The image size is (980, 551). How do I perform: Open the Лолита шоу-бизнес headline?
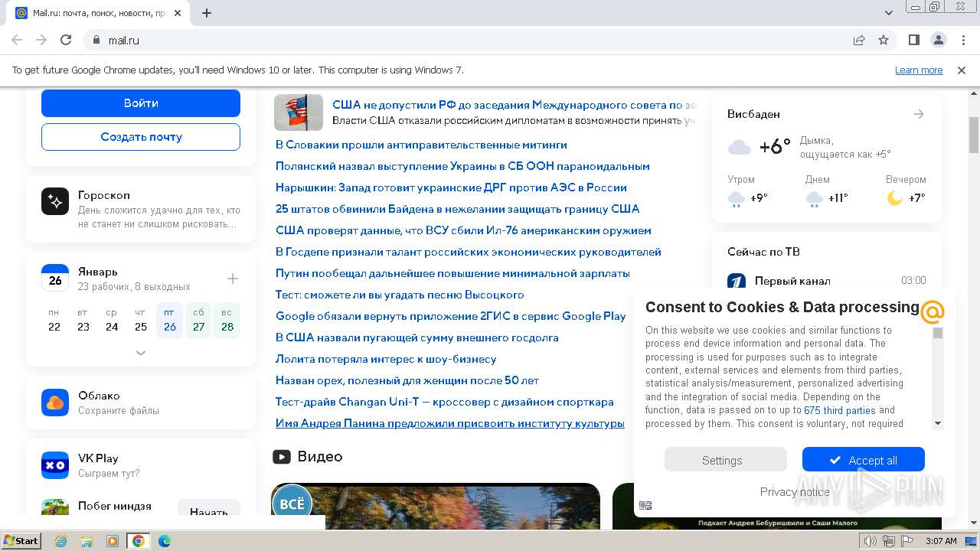(386, 359)
